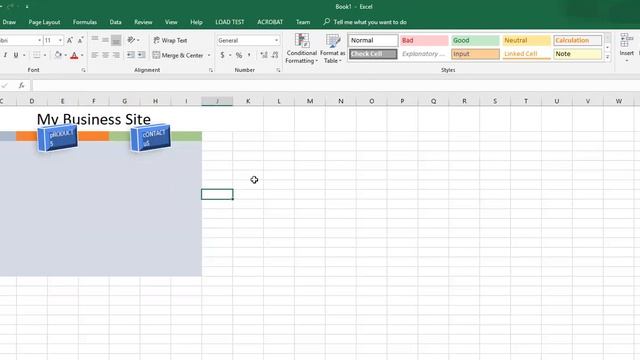The width and height of the screenshot is (640, 360).
Task: Open the Page Layout ribbon tab
Action: click(x=44, y=22)
